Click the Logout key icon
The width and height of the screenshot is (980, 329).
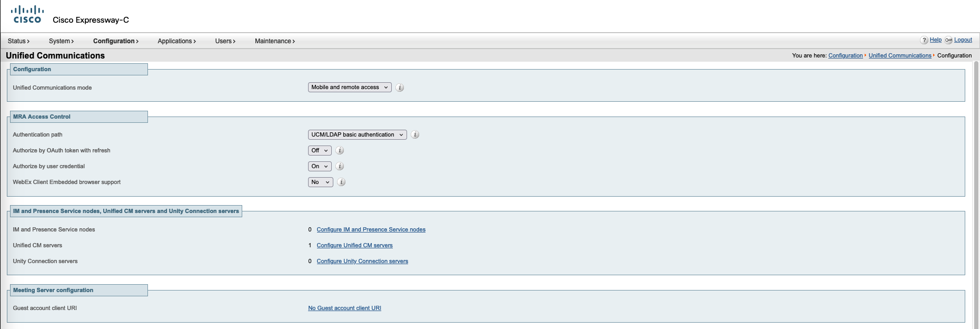[948, 41]
